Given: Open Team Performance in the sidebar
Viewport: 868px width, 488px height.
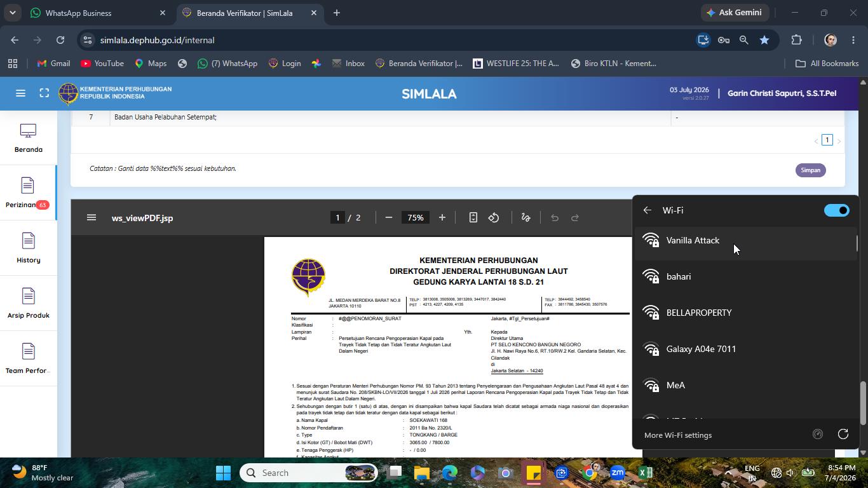Looking at the screenshot, I should tap(28, 359).
